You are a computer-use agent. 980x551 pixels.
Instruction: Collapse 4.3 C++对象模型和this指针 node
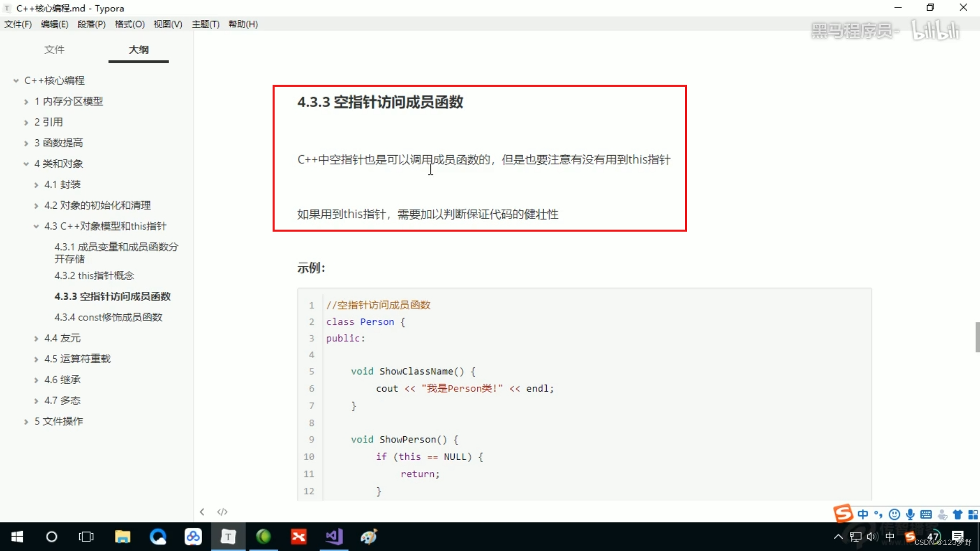coord(36,226)
